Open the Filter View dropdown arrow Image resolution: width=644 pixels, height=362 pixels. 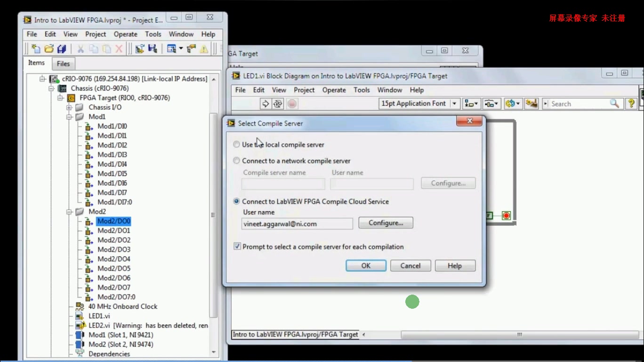click(x=181, y=49)
